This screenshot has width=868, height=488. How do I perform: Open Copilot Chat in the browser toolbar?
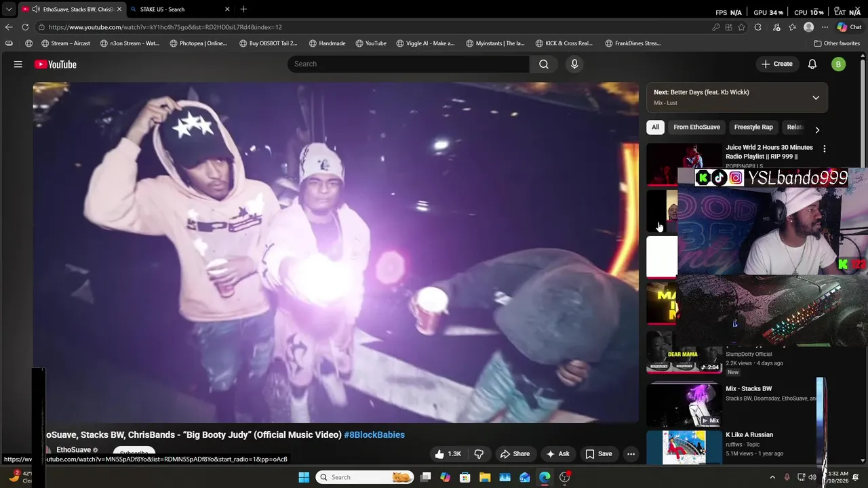(x=849, y=27)
